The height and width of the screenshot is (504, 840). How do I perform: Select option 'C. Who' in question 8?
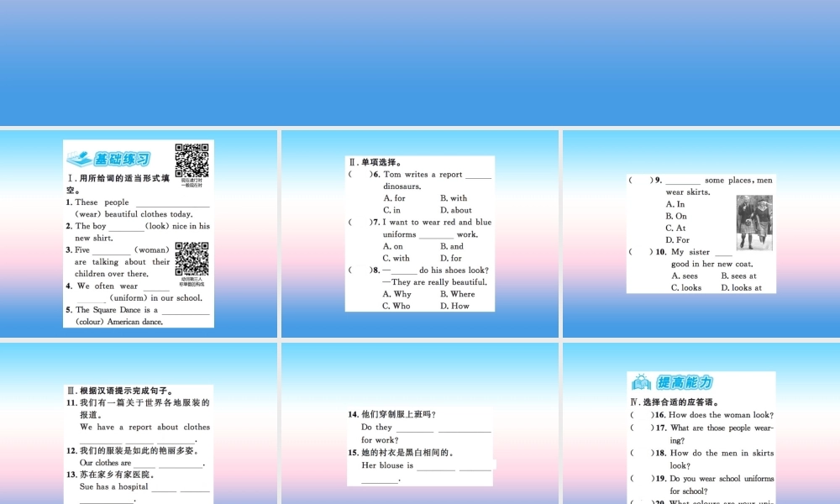pyautogui.click(x=396, y=306)
